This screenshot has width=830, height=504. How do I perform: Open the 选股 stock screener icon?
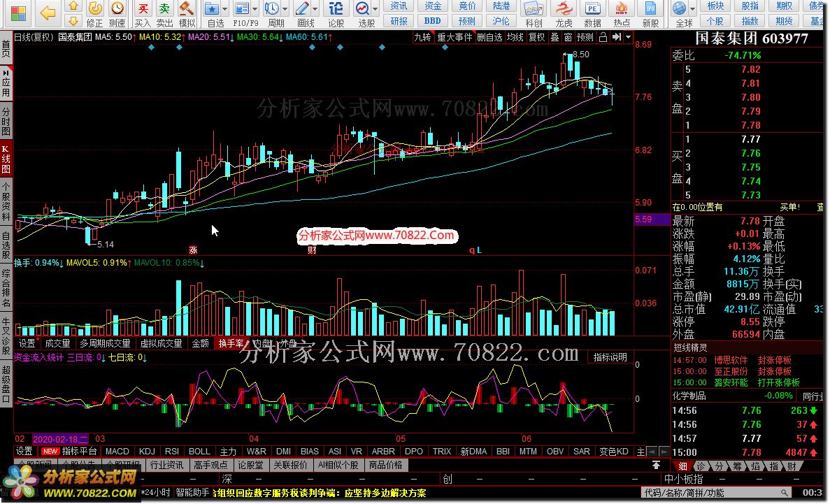363,8
